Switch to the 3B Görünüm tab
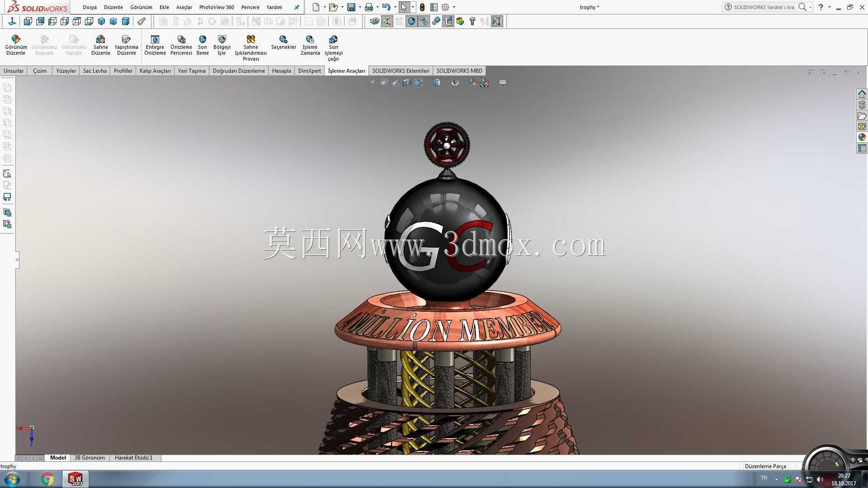The width and height of the screenshot is (868, 488). pos(90,458)
